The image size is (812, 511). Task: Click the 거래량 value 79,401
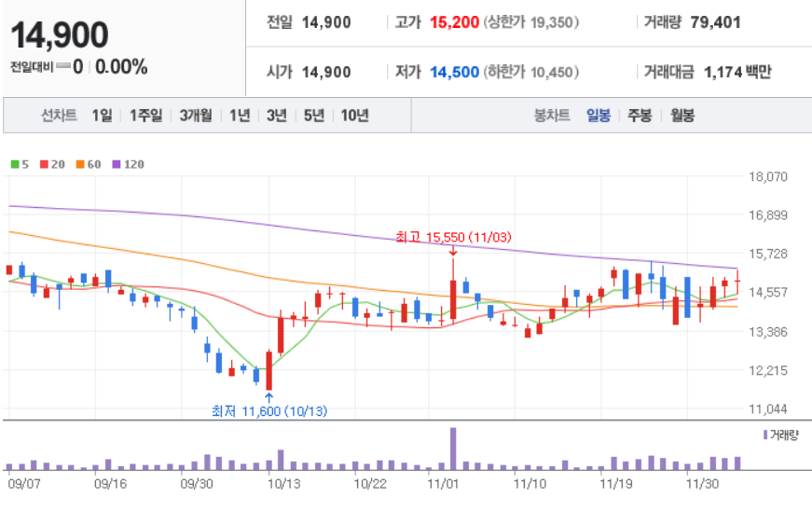tap(715, 22)
